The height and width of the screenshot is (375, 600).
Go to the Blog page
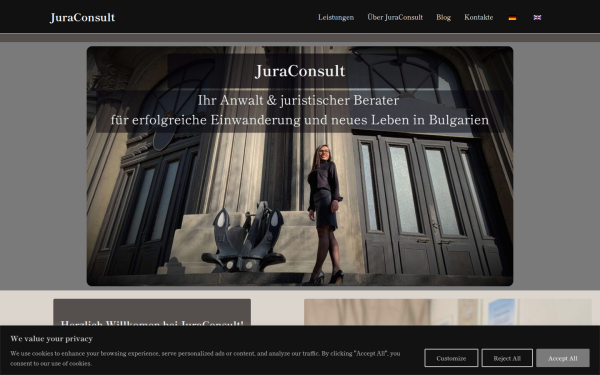pyautogui.click(x=443, y=17)
